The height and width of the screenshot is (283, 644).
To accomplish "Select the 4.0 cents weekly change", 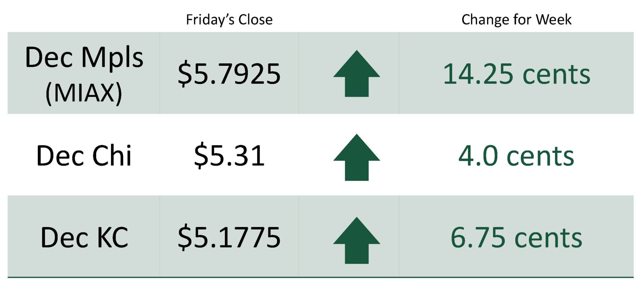I will click(x=516, y=156).
